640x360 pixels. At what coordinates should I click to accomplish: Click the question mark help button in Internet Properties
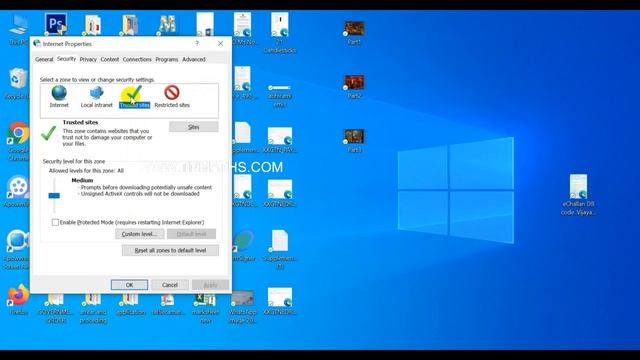pos(197,43)
